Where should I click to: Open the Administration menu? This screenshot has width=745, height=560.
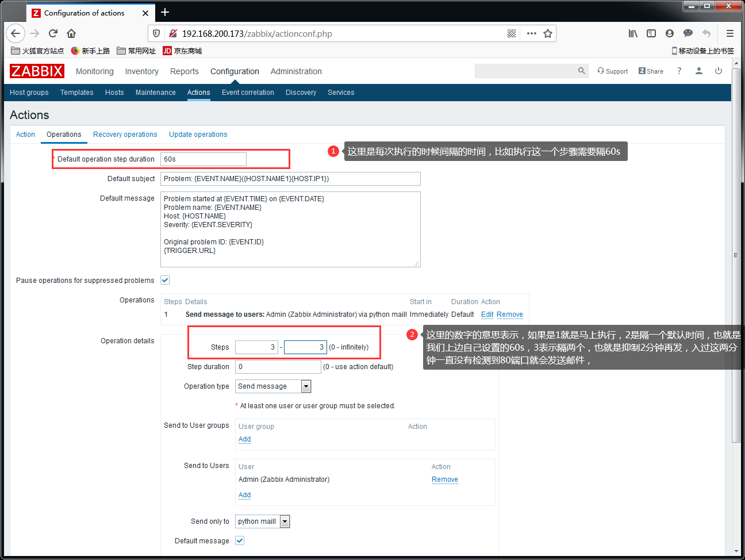tap(296, 71)
